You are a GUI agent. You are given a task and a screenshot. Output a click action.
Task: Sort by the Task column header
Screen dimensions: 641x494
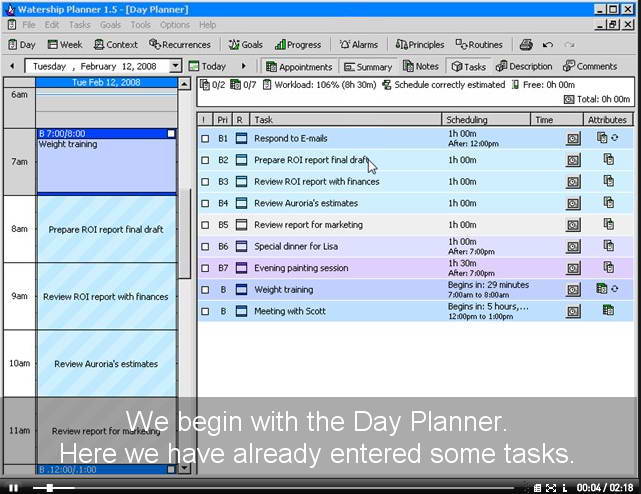pyautogui.click(x=345, y=120)
